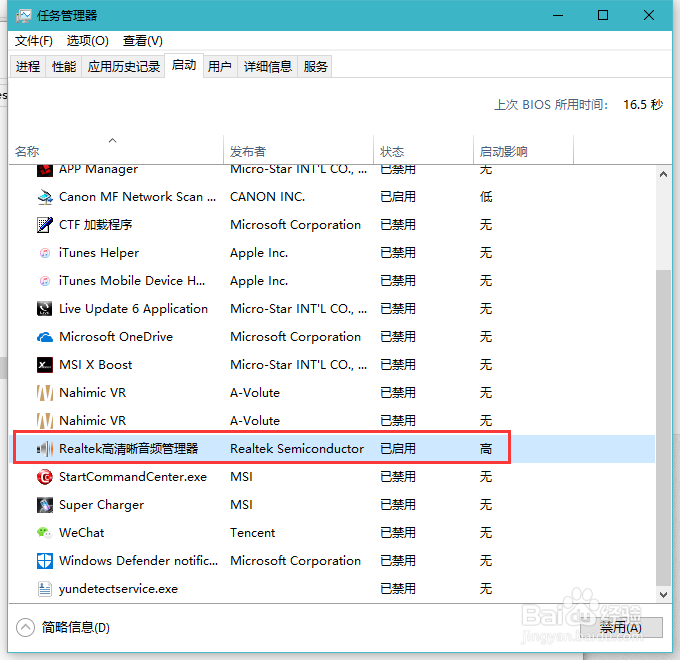The width and height of the screenshot is (680, 660).
Task: Click the Realtek audio manager speaker icon
Action: [x=45, y=448]
